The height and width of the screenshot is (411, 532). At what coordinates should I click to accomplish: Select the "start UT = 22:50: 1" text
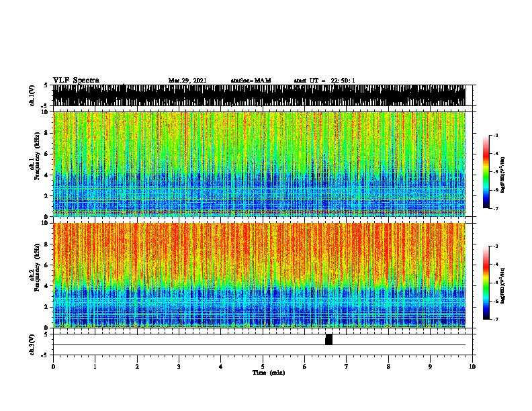coord(324,81)
